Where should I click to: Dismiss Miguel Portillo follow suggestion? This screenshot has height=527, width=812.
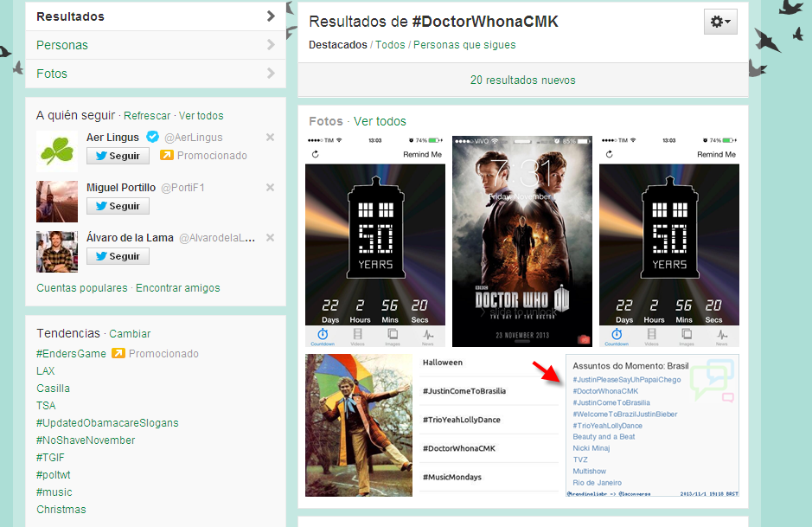[x=270, y=188]
